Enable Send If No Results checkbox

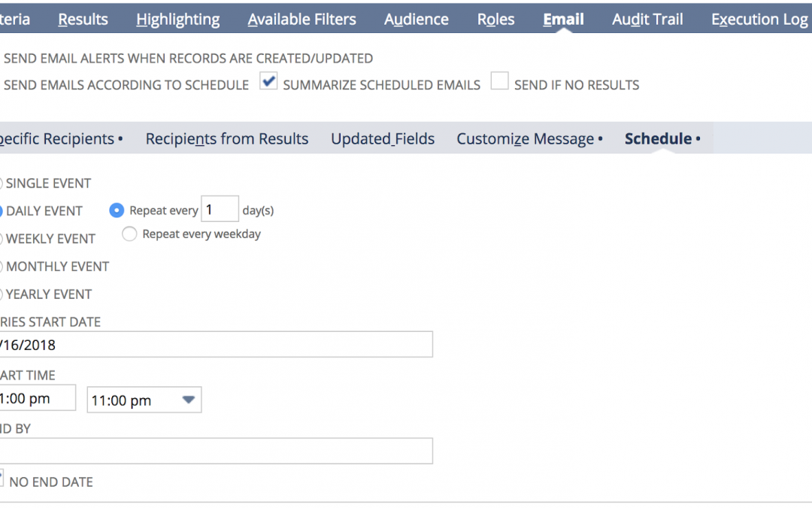[x=499, y=81]
